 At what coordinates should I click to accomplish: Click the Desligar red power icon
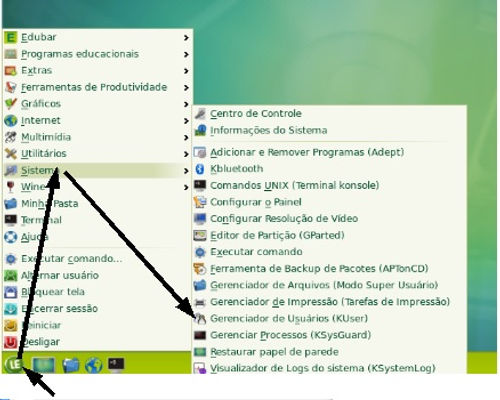[11, 342]
